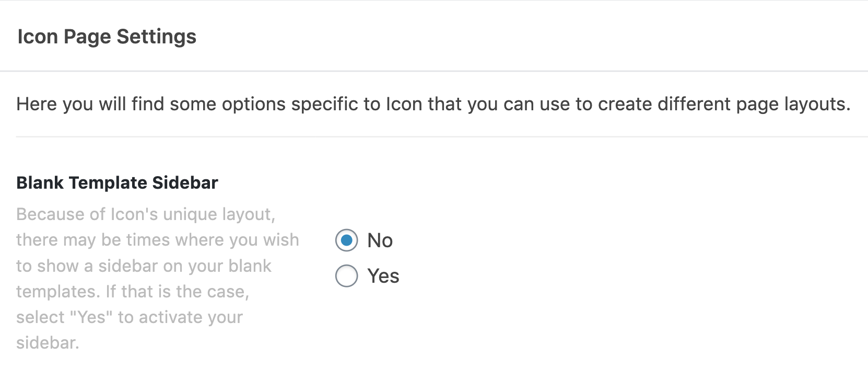The width and height of the screenshot is (868, 369).
Task: Click the "Yes" option label
Action: coord(383,276)
